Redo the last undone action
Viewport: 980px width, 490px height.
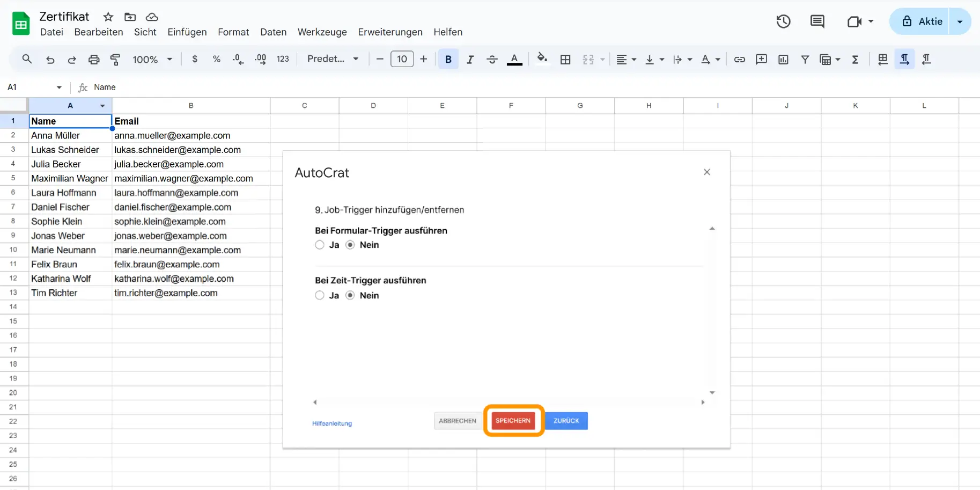tap(72, 60)
